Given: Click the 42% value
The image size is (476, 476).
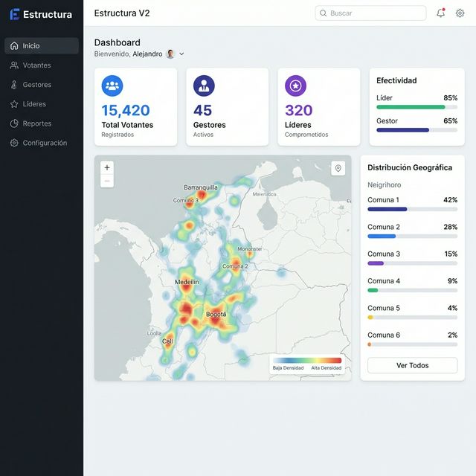Looking at the screenshot, I should [451, 200].
